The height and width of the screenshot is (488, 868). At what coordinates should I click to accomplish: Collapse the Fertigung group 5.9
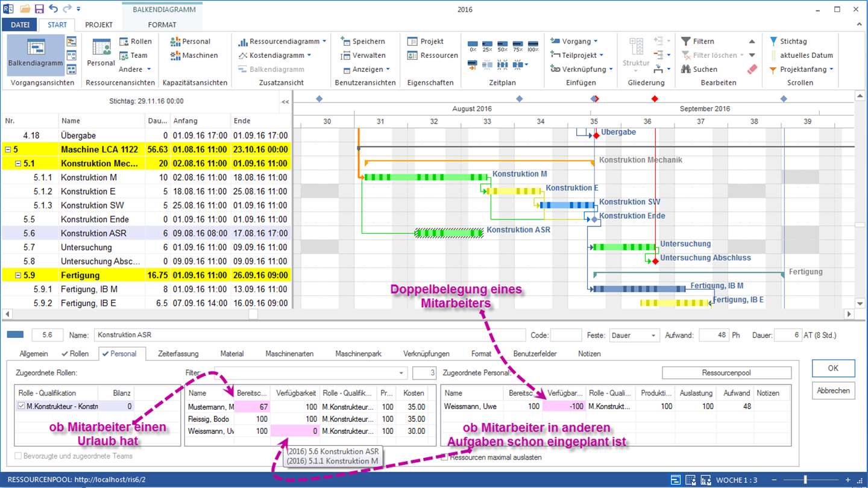coord(18,275)
